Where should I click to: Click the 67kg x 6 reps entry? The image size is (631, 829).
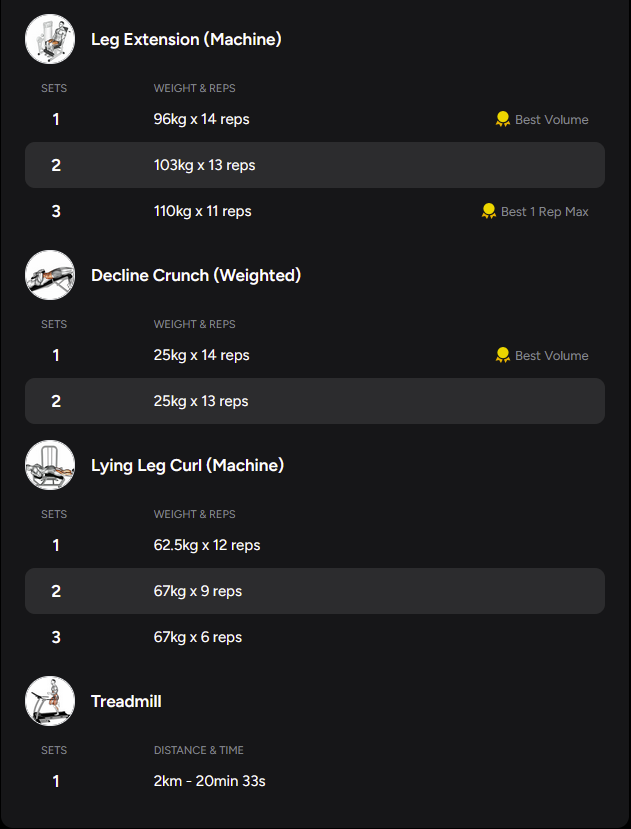click(198, 637)
